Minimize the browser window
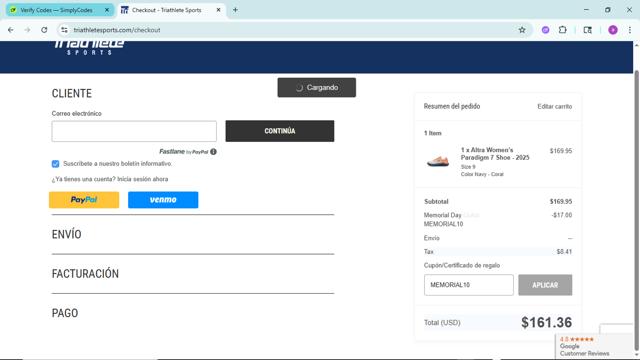 pos(586,10)
